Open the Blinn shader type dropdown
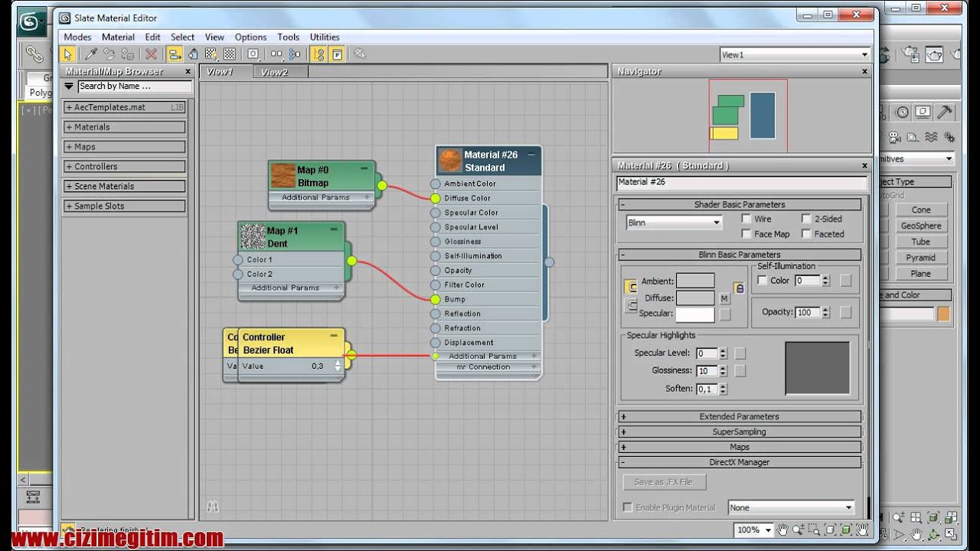Image resolution: width=980 pixels, height=551 pixels. pos(675,223)
